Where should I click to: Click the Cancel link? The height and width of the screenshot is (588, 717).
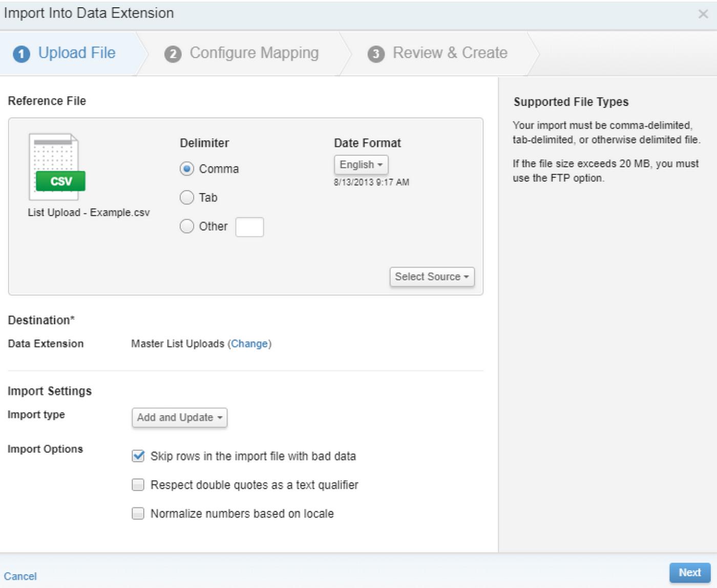[x=22, y=576]
